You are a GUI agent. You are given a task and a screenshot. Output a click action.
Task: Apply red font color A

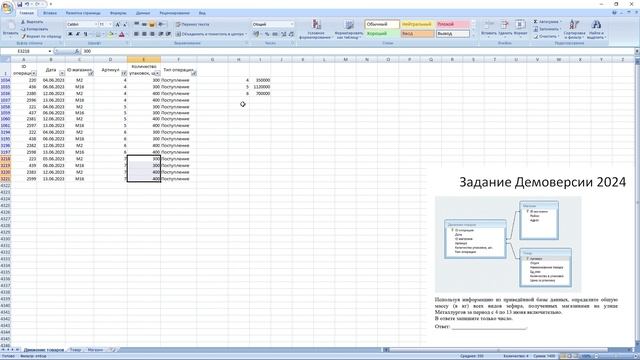[121, 34]
